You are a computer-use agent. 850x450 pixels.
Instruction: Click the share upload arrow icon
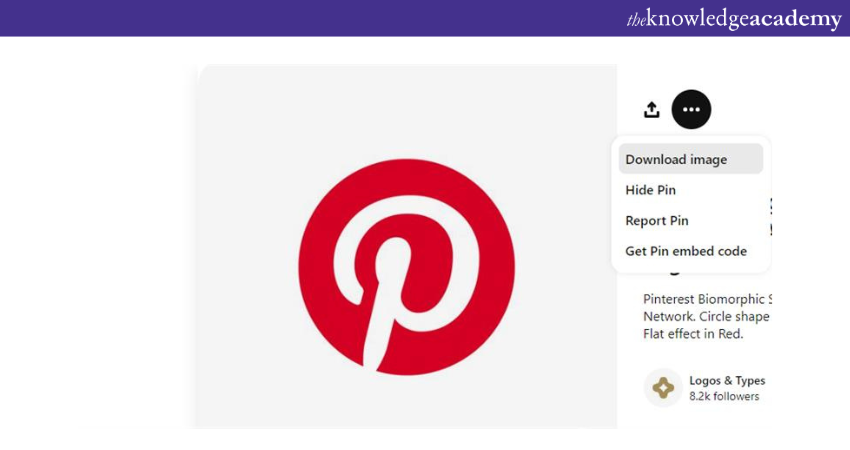[652, 110]
